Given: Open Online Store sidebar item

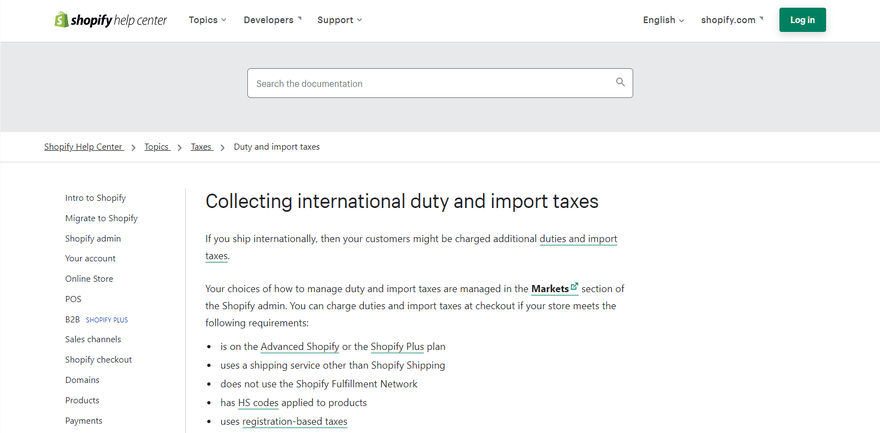Looking at the screenshot, I should 89,279.
